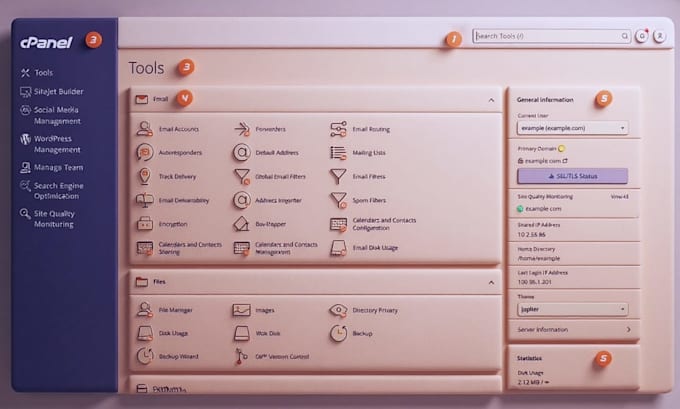Open the Directory Privacy eye icon
680x409 pixels.
(338, 310)
